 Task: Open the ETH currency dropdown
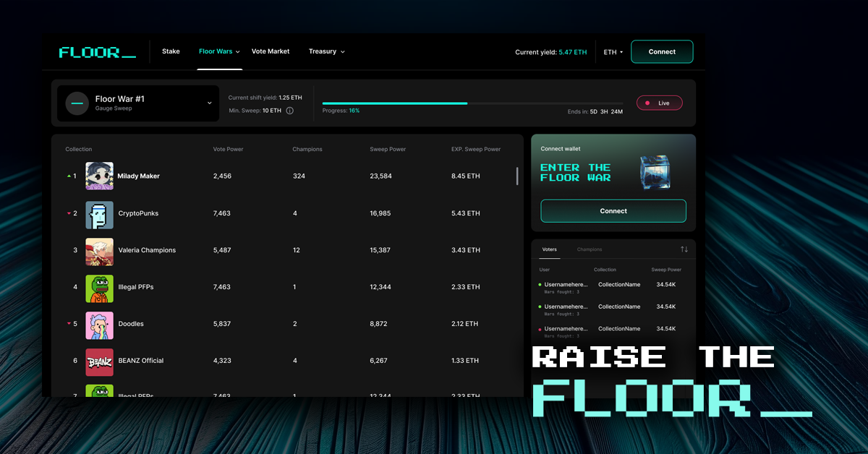[x=613, y=52]
